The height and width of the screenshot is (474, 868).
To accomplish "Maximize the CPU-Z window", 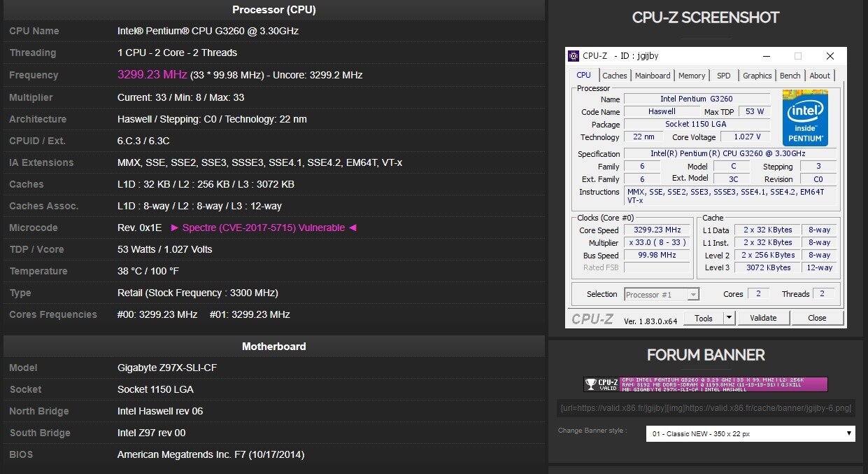I will tap(797, 56).
